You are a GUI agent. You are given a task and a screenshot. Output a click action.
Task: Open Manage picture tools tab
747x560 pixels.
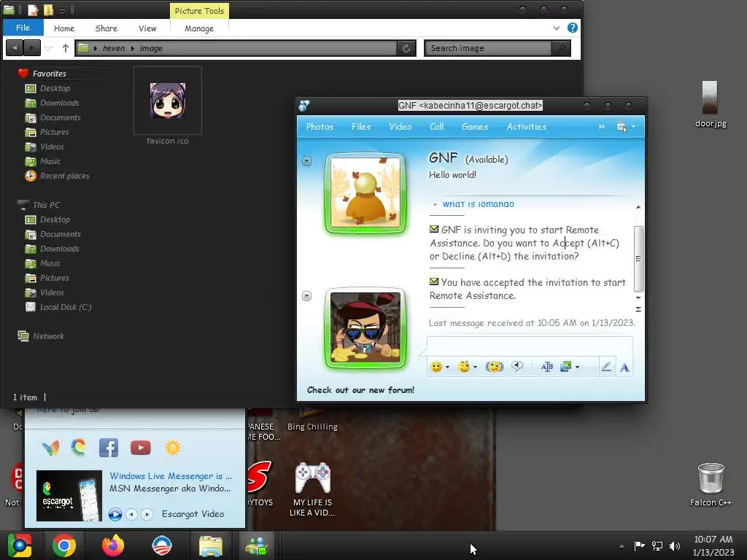(x=199, y=28)
